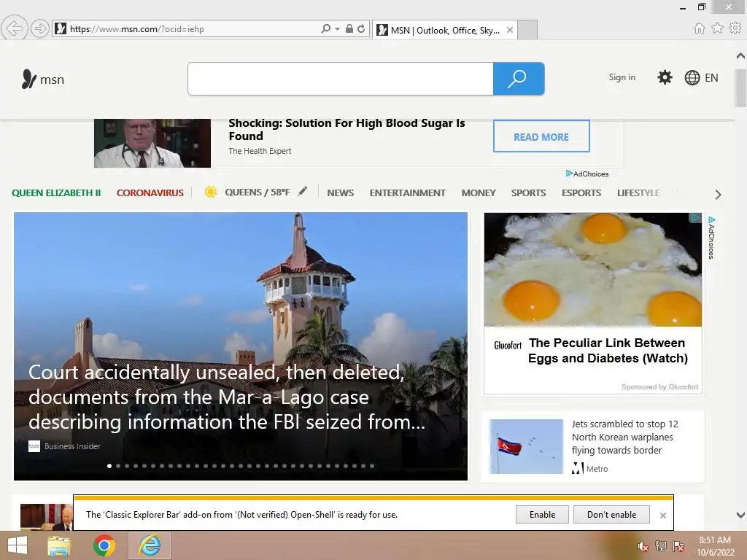Open the blood sugar ad doctor thumbnail
Screen dimensions: 747x560
click(152, 143)
